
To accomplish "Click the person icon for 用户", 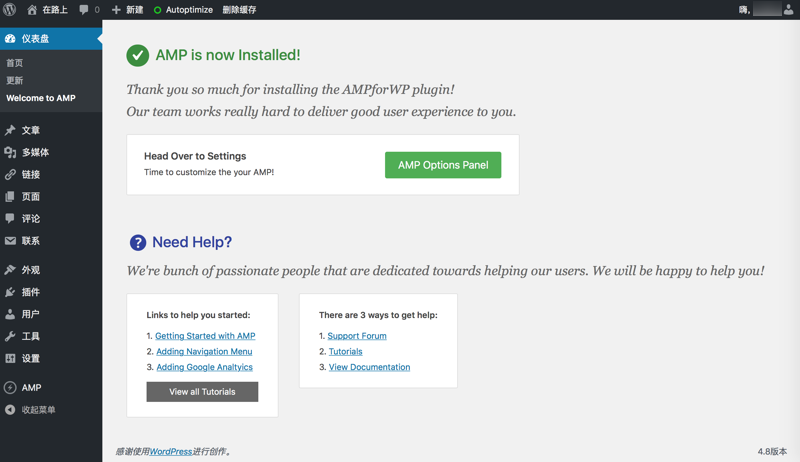I will (x=10, y=314).
